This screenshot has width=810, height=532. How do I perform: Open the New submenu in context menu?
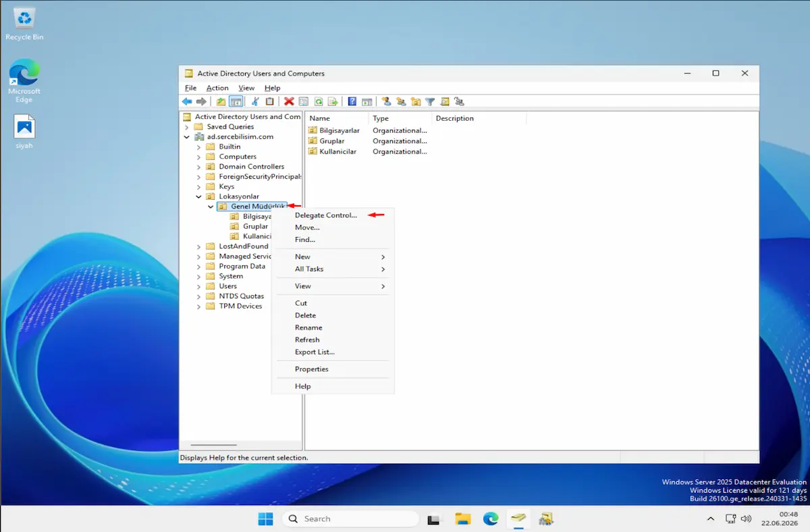pyautogui.click(x=332, y=257)
